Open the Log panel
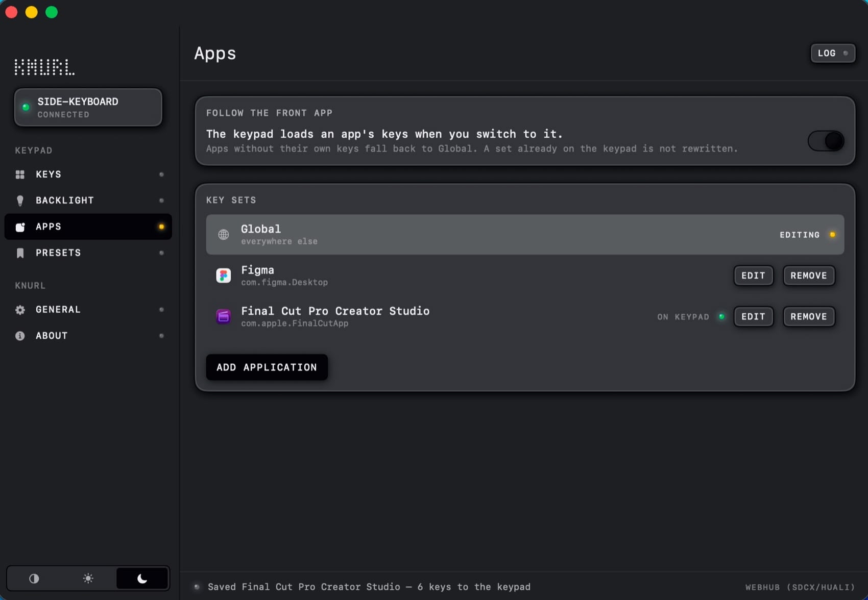This screenshot has height=600, width=868. [833, 53]
